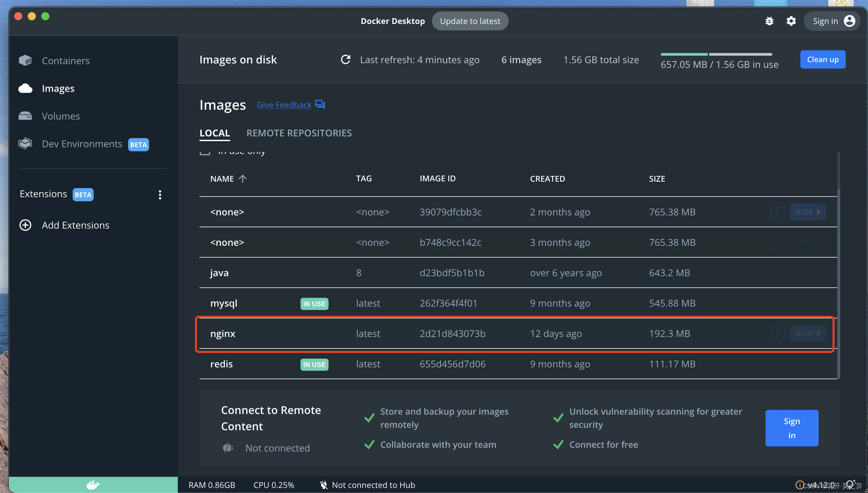
Task: Click the Docker whale icon in status bar
Action: pyautogui.click(x=93, y=485)
